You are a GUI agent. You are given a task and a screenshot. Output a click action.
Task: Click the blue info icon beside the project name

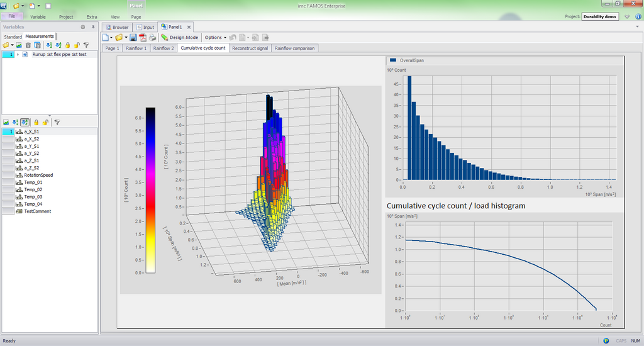637,17
